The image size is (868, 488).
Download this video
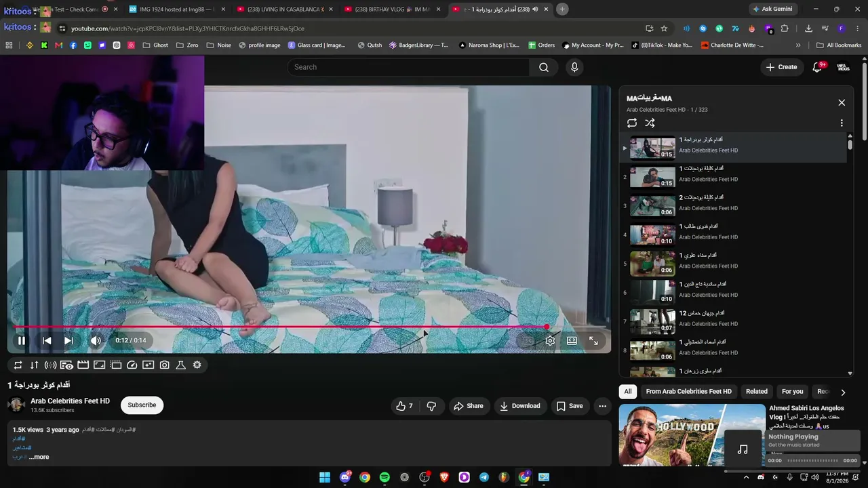pos(520,406)
